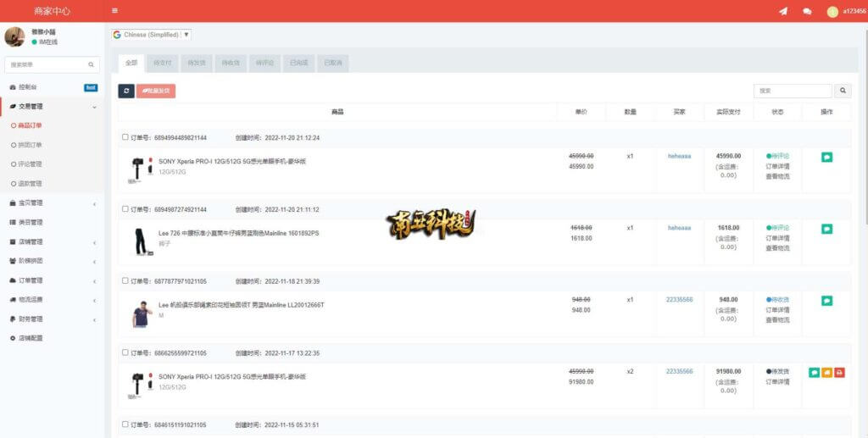Switch to the 全部 orders tab
The width and height of the screenshot is (868, 438).
(131, 63)
